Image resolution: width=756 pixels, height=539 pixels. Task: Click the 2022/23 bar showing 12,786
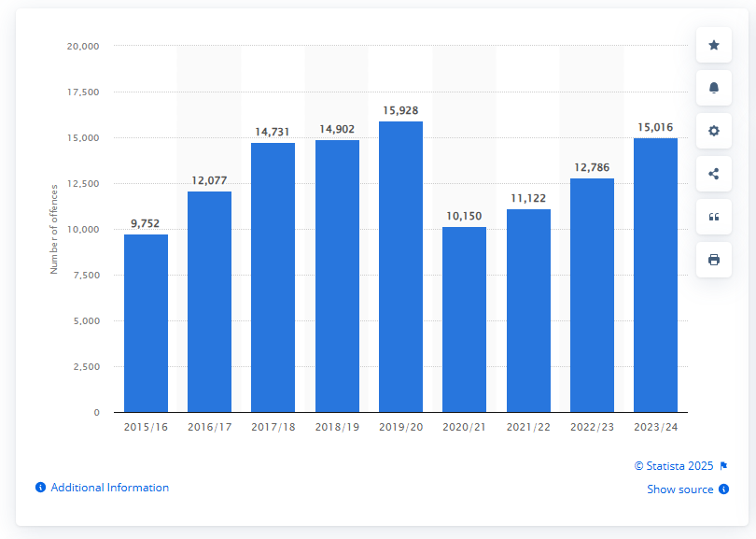click(592, 295)
